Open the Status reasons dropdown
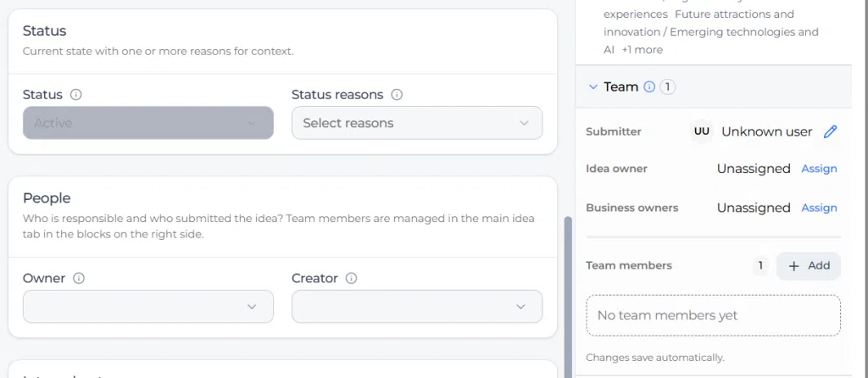868x378 pixels. tap(417, 123)
